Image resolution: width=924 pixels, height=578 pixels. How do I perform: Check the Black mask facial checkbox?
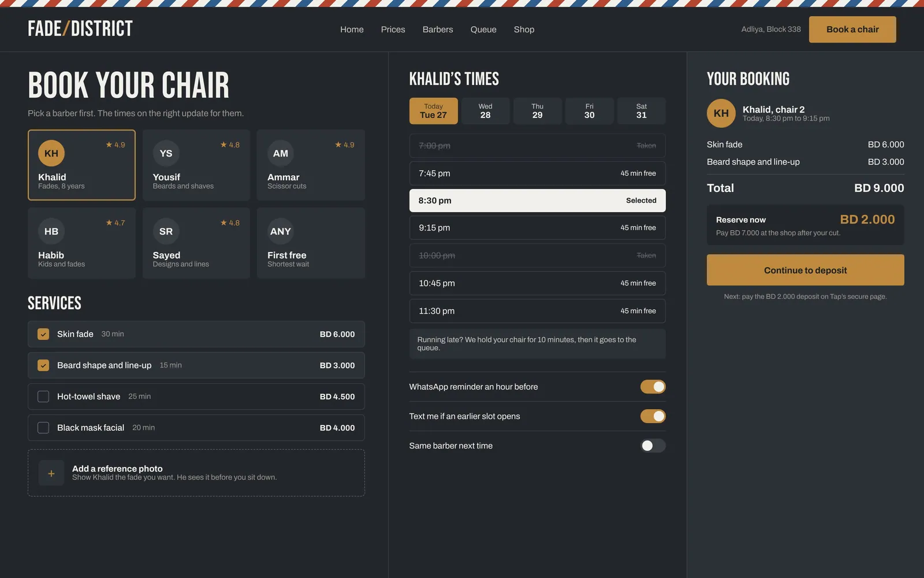click(43, 428)
